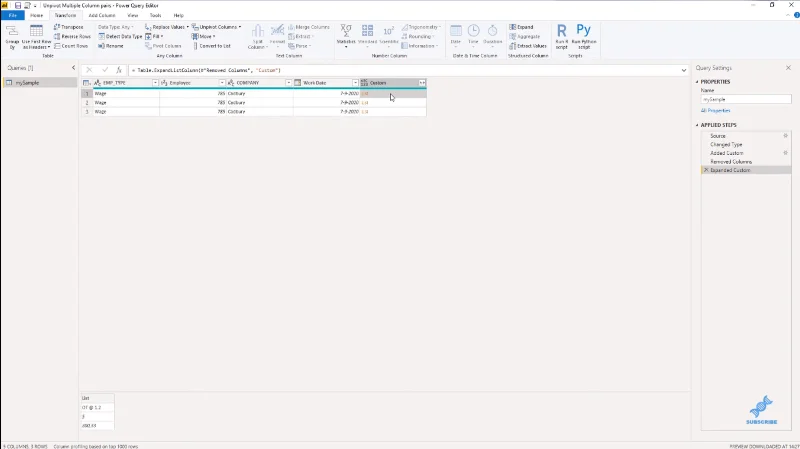Viewport: 800px width, 449px height.
Task: Switch to the Tools ribbon tab
Action: (x=156, y=15)
